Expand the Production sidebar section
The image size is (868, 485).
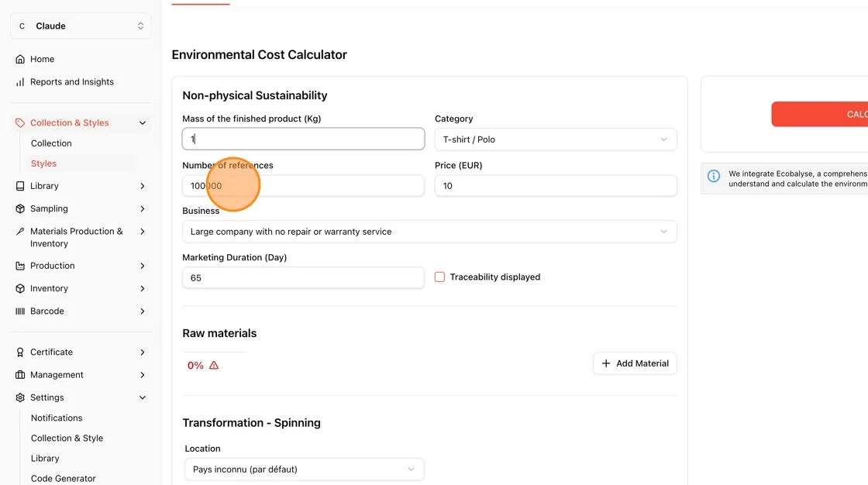pos(143,266)
